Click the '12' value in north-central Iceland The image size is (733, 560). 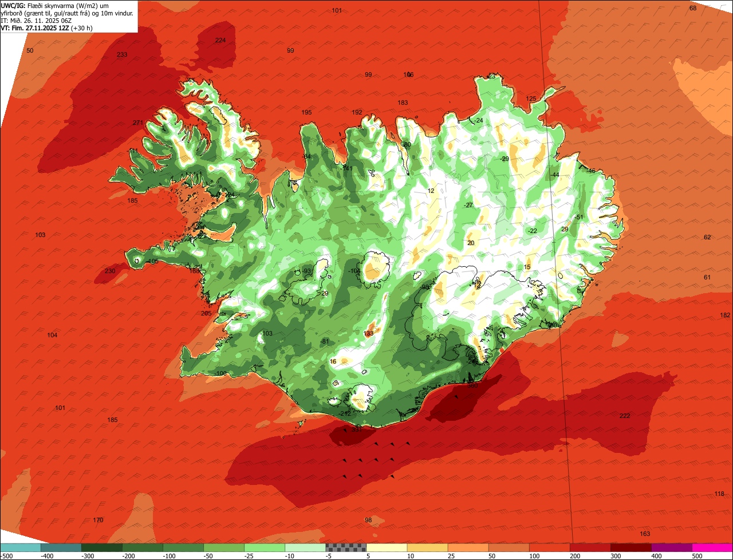pos(431,191)
